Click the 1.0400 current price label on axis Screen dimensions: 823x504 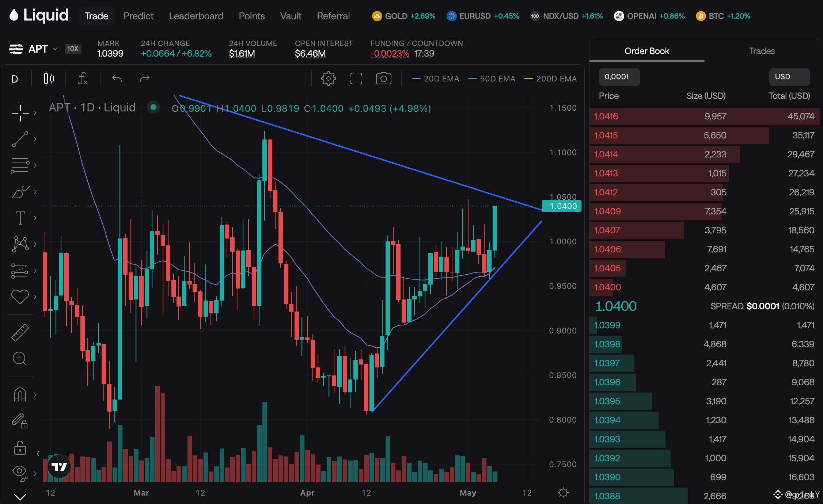pyautogui.click(x=562, y=206)
